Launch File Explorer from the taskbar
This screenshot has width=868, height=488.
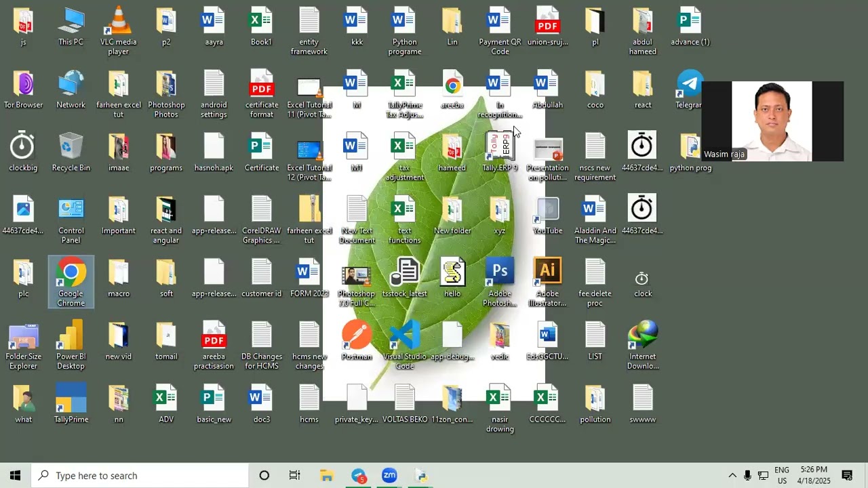[327, 476]
